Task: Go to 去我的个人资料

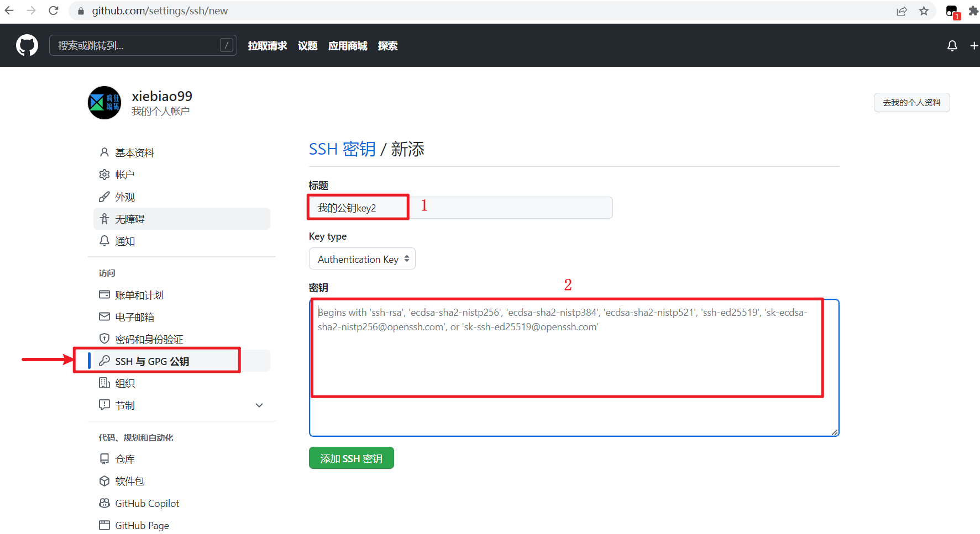Action: click(x=911, y=102)
